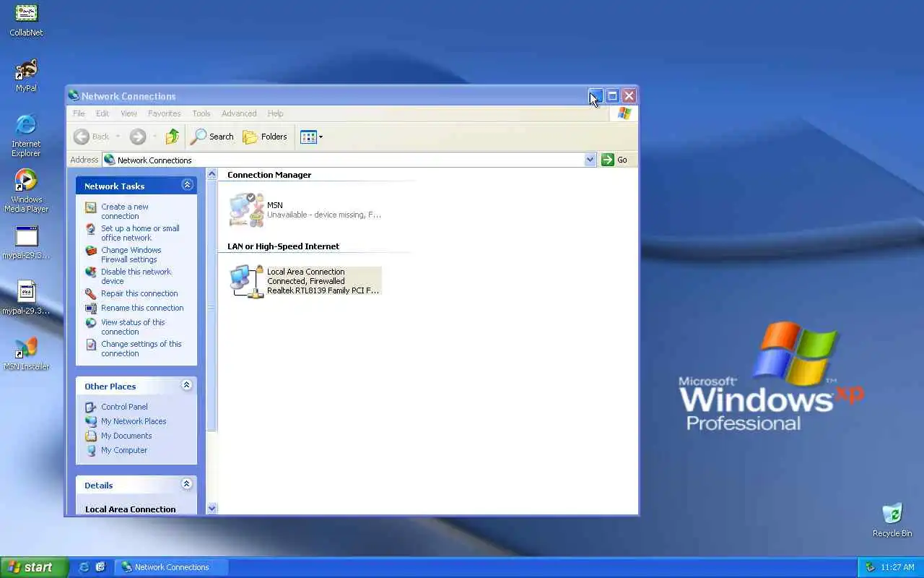The image size is (924, 578).
Task: Click the Address bar field
Action: click(x=349, y=160)
